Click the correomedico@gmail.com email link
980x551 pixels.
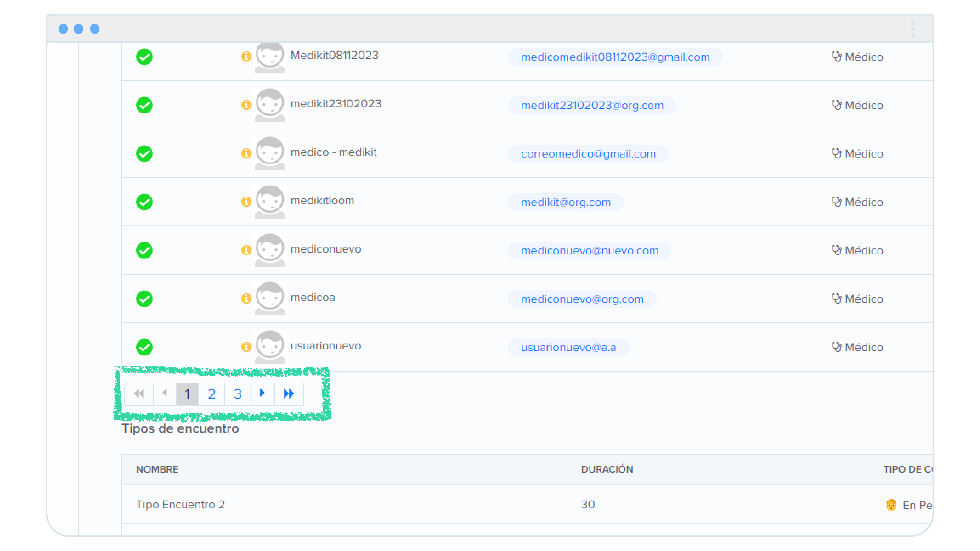tap(588, 154)
